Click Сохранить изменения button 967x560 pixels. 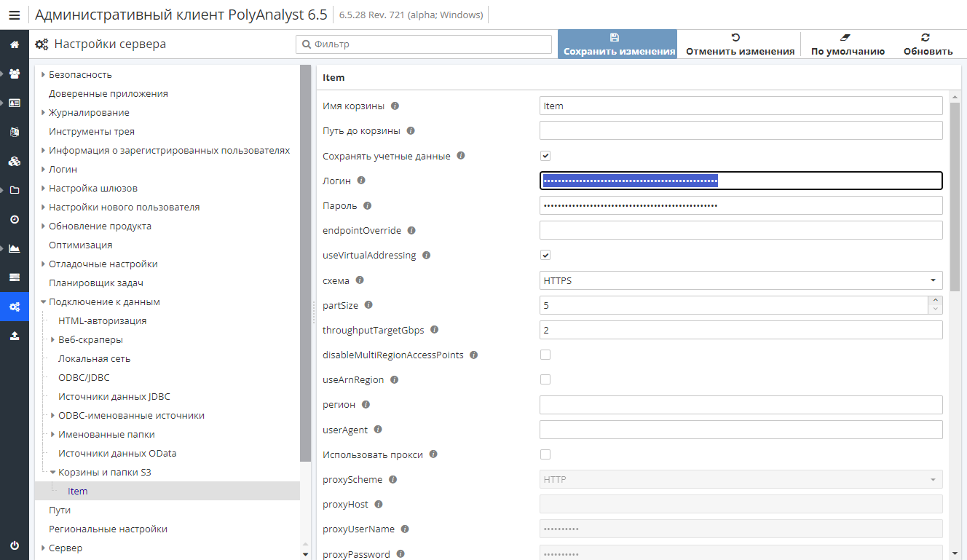(x=617, y=44)
